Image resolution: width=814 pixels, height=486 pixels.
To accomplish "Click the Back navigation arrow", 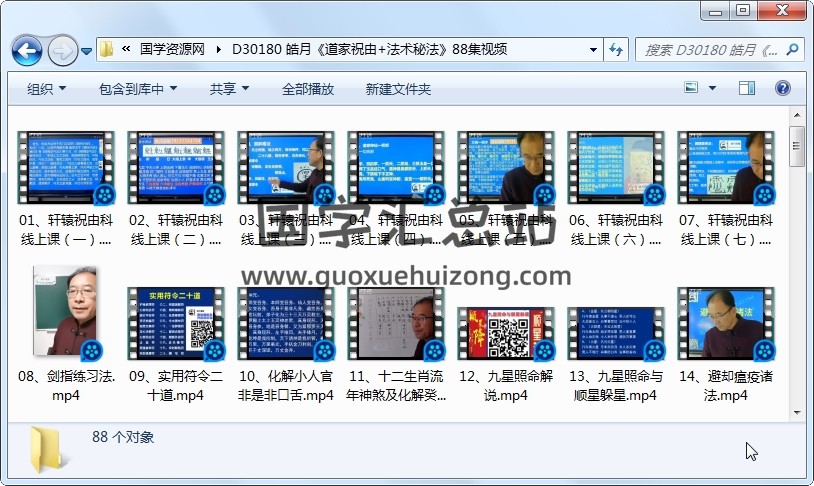I will [x=27, y=49].
